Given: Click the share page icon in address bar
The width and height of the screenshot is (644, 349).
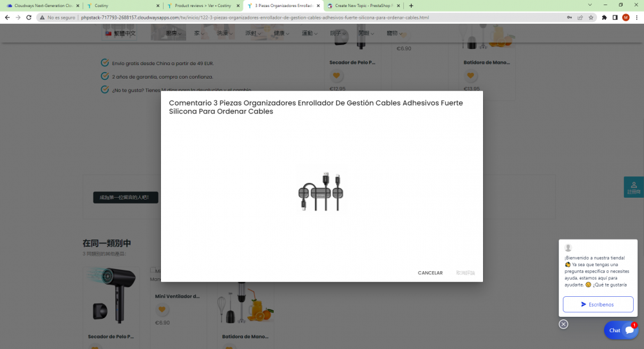Looking at the screenshot, I should click(x=580, y=17).
